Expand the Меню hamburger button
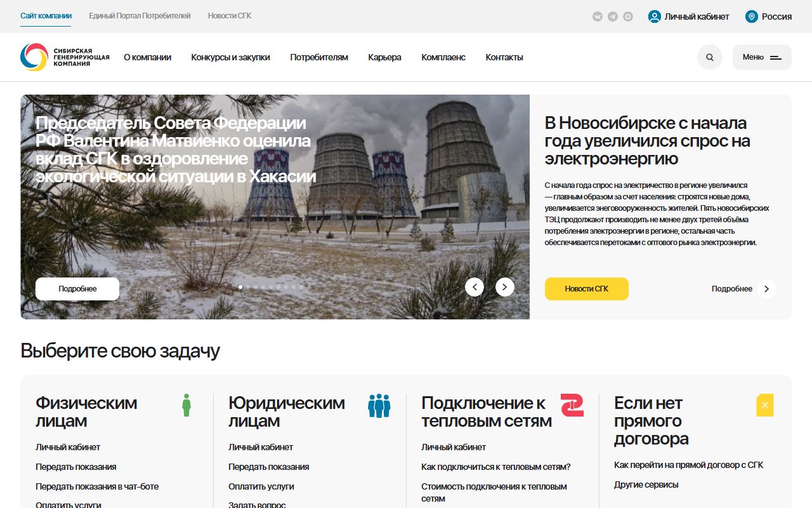 762,57
